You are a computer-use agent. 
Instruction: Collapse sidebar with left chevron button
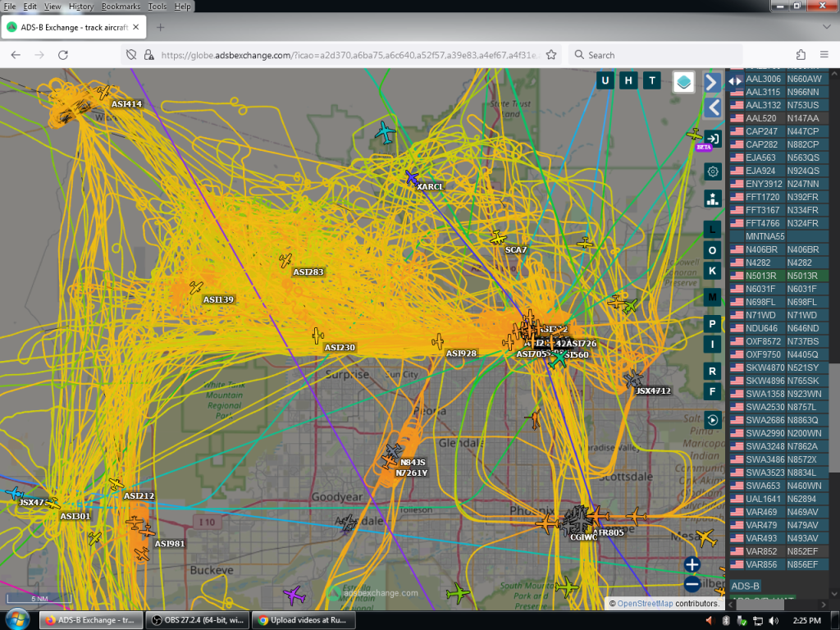[712, 107]
